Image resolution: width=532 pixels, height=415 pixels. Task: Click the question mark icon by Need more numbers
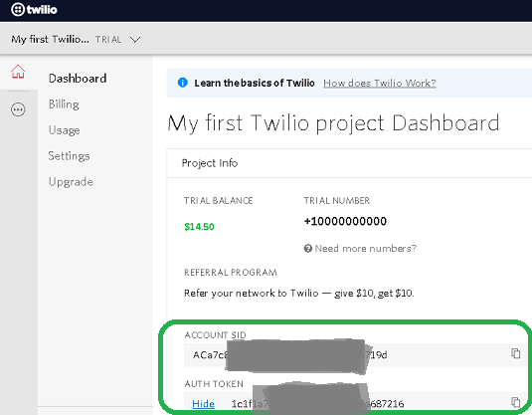307,249
